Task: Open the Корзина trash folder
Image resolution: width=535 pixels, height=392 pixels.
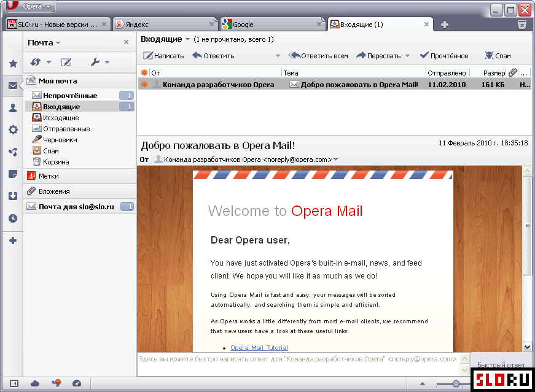Action: [x=80, y=162]
